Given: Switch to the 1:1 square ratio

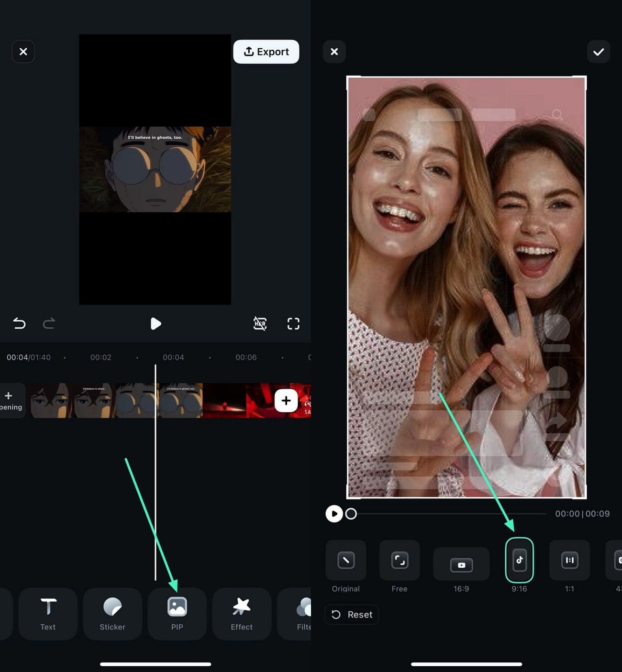Looking at the screenshot, I should tap(569, 561).
